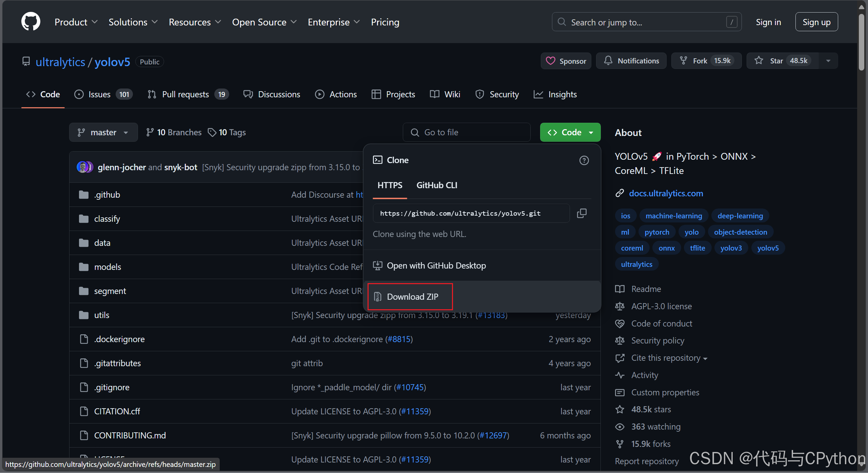Copy the HTTPS clone URL to clipboard

click(x=582, y=213)
